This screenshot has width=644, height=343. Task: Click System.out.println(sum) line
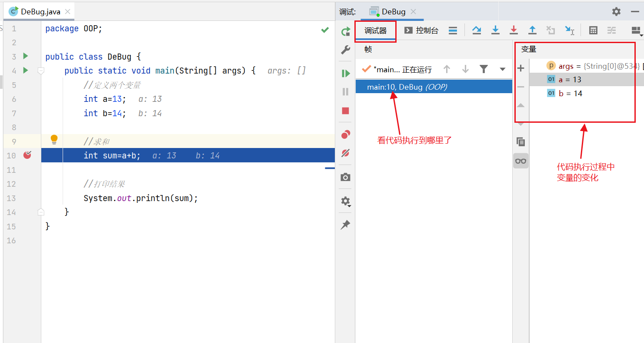click(141, 198)
